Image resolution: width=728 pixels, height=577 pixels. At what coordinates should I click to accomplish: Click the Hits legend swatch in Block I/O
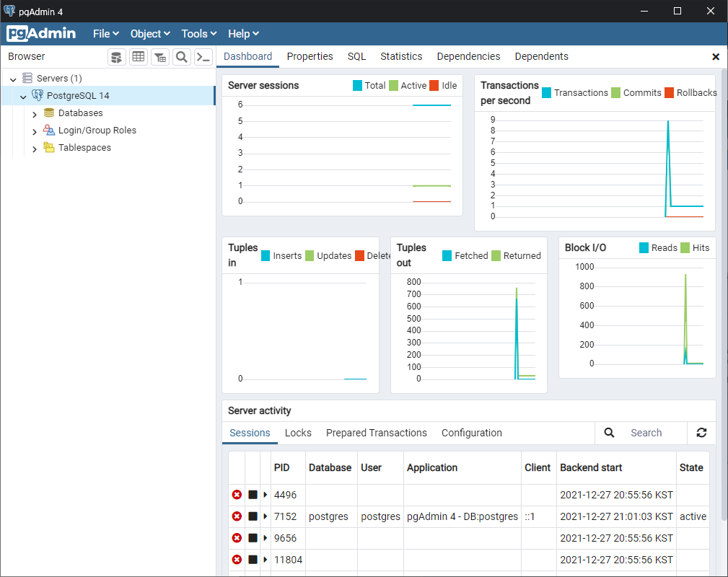click(685, 247)
